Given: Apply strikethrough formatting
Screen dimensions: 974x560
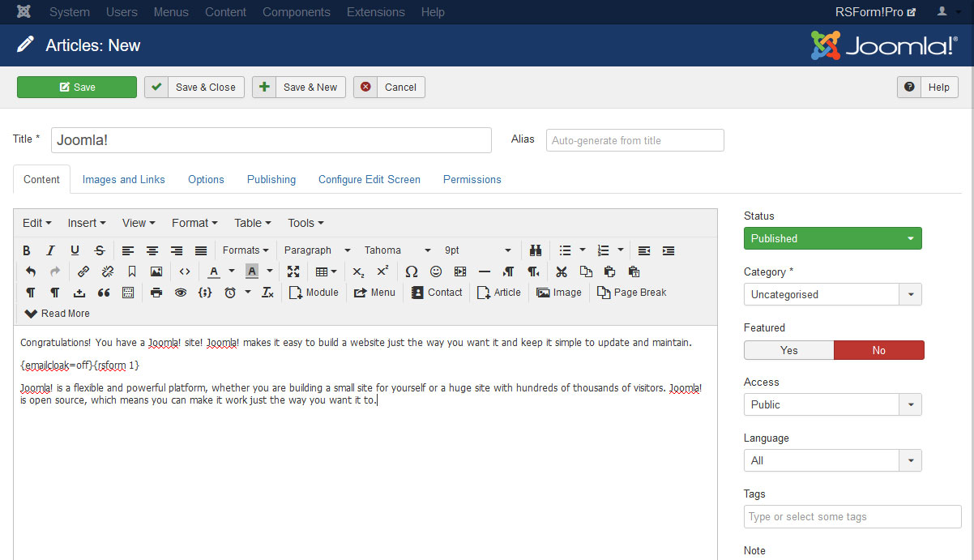Looking at the screenshot, I should click(100, 250).
